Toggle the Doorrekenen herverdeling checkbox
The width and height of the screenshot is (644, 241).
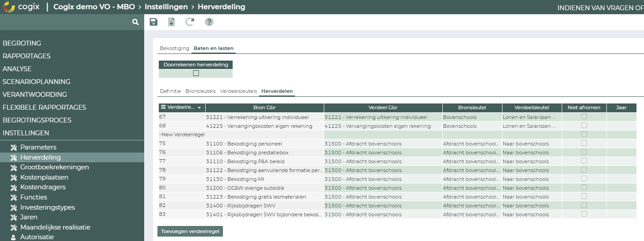196,73
